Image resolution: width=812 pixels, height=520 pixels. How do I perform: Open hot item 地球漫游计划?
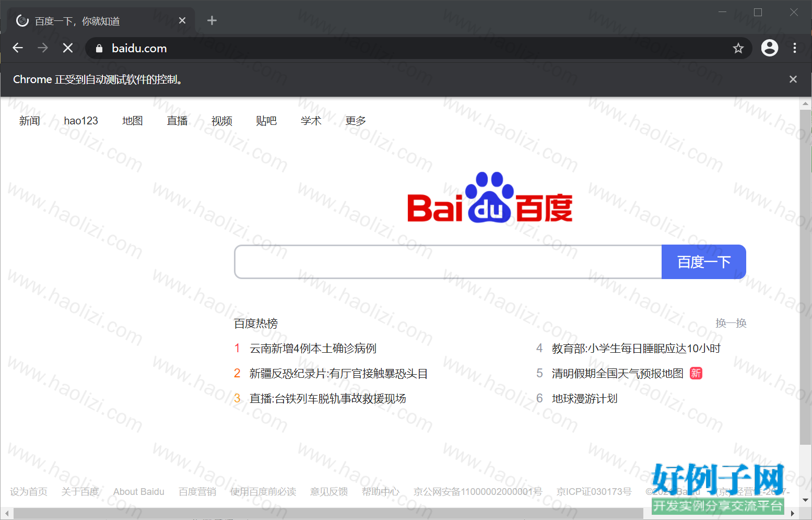point(585,399)
